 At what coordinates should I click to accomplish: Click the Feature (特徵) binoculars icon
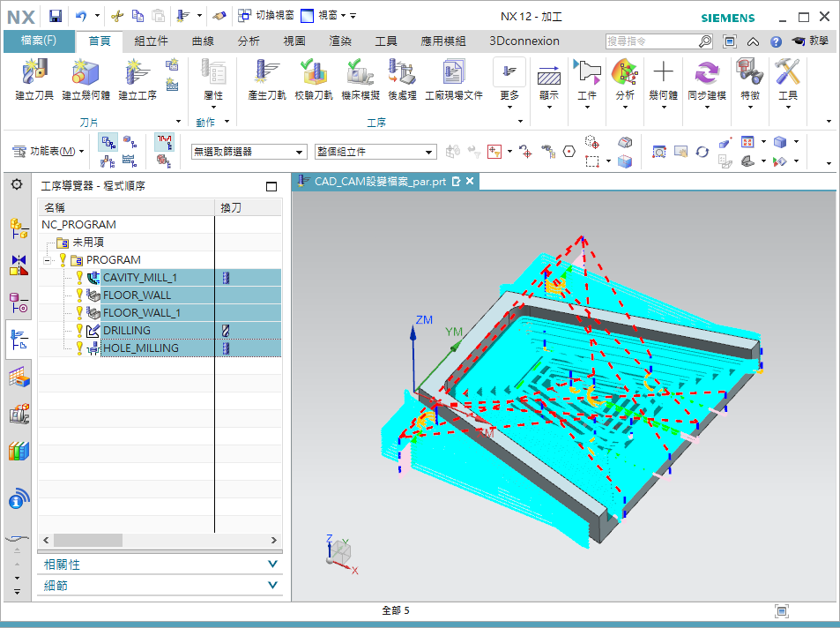pos(750,71)
